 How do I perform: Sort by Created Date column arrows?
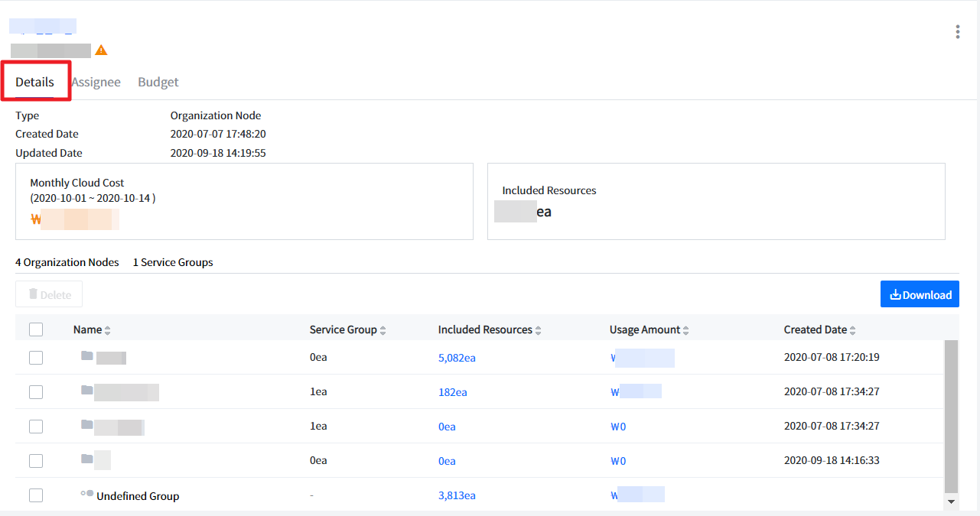click(852, 330)
